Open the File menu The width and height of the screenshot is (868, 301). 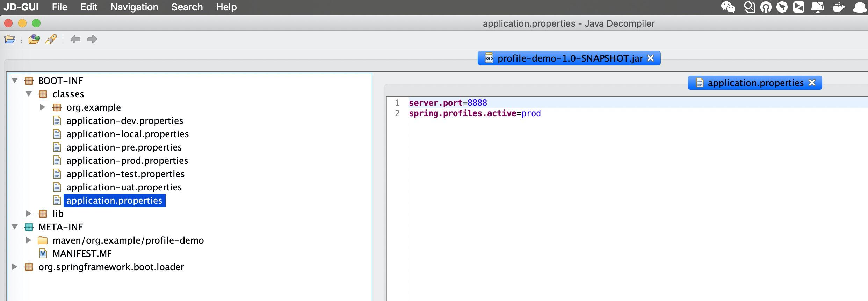click(x=59, y=7)
